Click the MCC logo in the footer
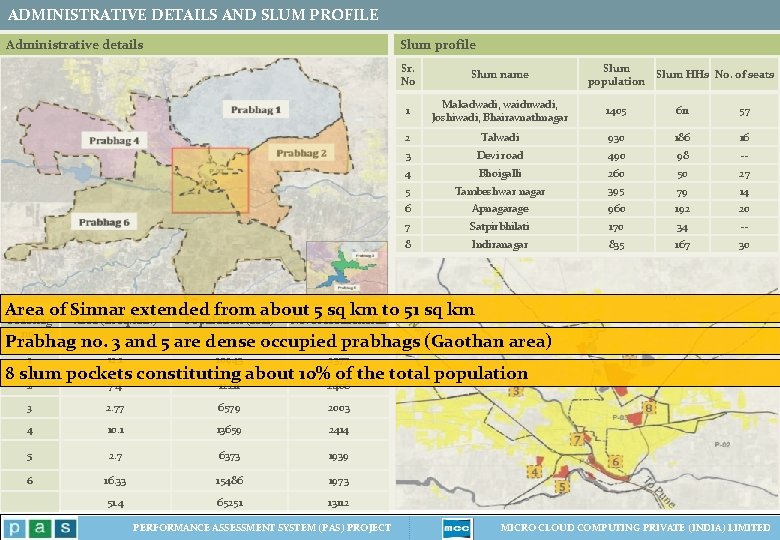The width and height of the screenshot is (780, 540). point(457,528)
